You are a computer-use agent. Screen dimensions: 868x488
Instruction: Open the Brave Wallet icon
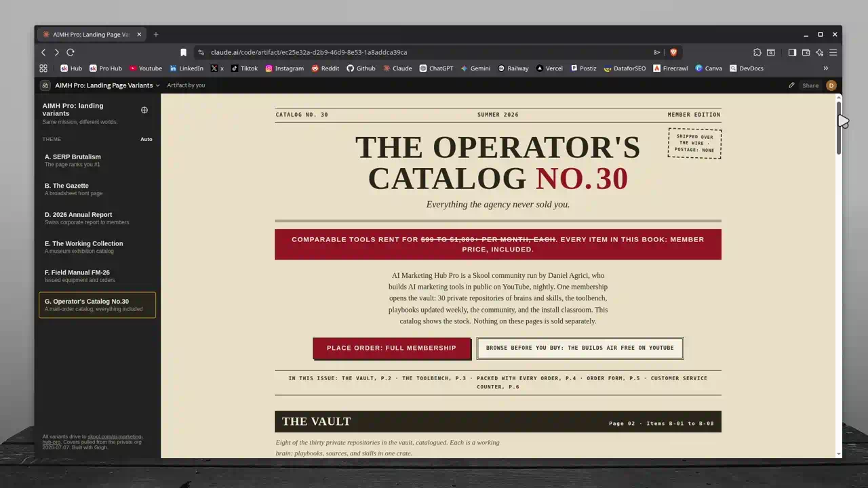click(x=806, y=52)
